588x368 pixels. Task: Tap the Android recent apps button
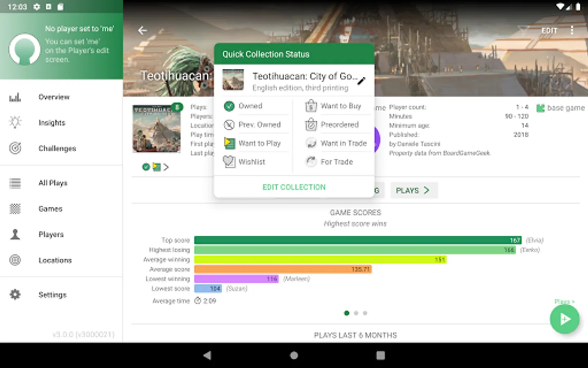click(381, 355)
